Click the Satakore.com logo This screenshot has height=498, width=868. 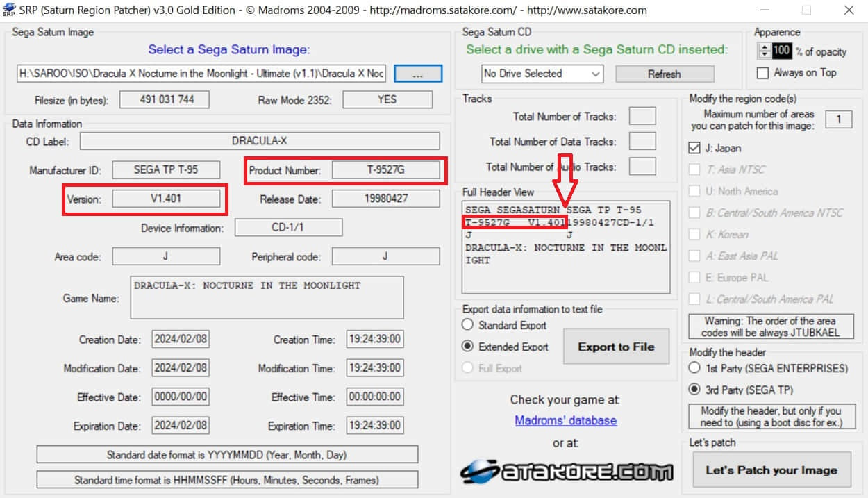tap(566, 471)
